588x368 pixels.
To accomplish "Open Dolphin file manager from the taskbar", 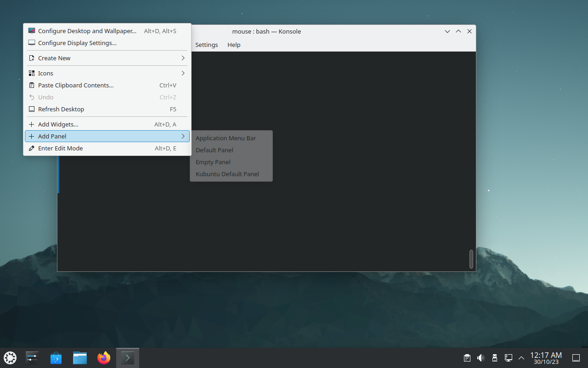I will (x=80, y=358).
